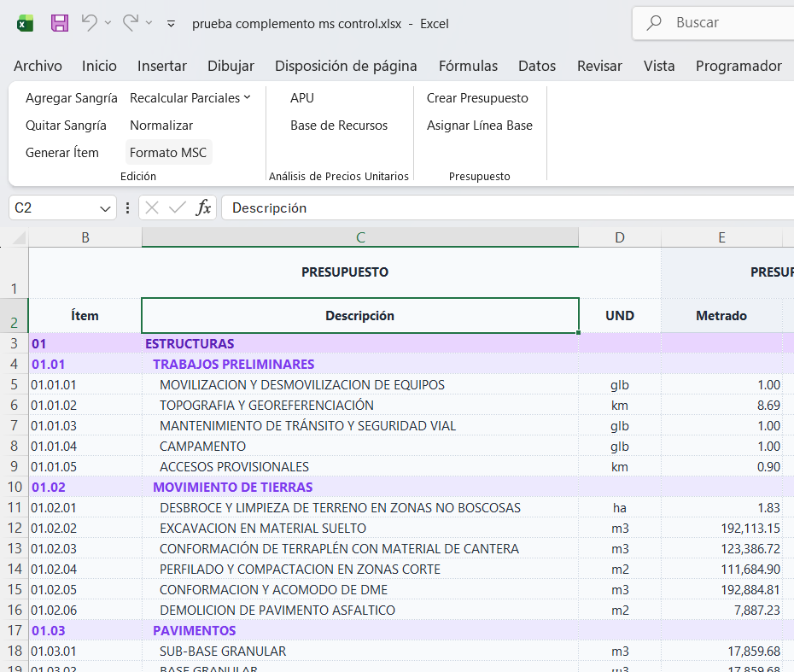Click the Descripción header cell
Image resolution: width=794 pixels, height=672 pixels.
(x=360, y=315)
